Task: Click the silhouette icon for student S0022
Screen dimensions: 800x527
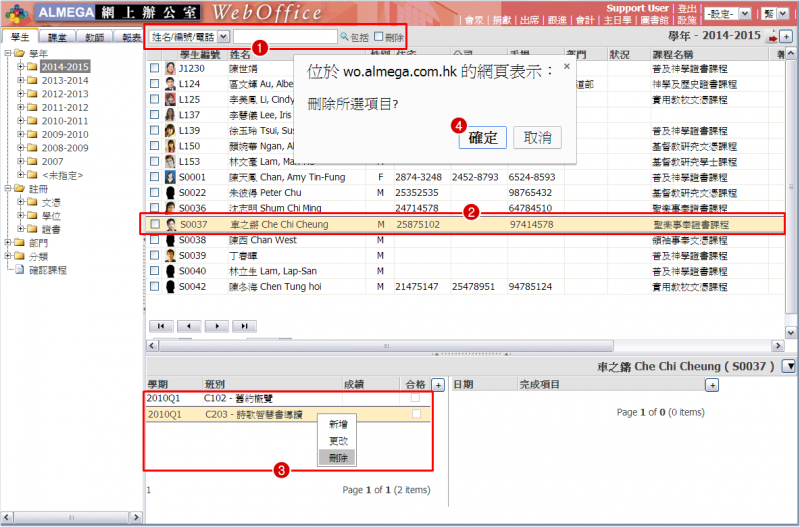Action: point(170,193)
